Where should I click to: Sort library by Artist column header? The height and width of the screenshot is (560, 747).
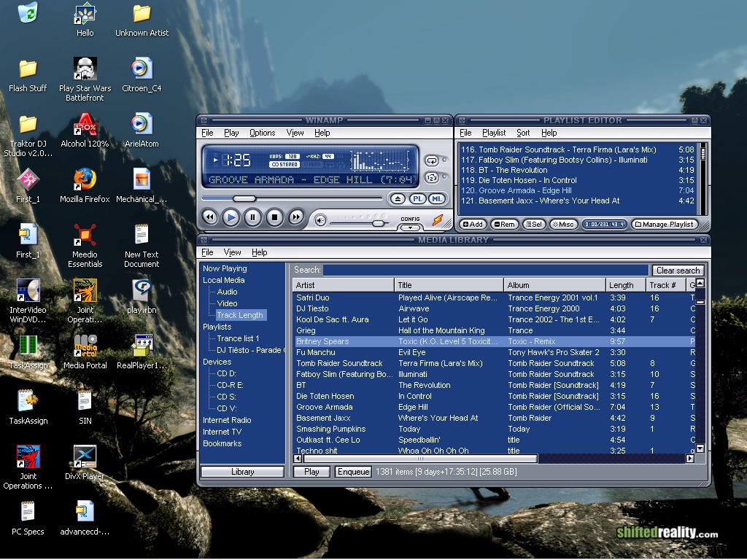(x=344, y=285)
